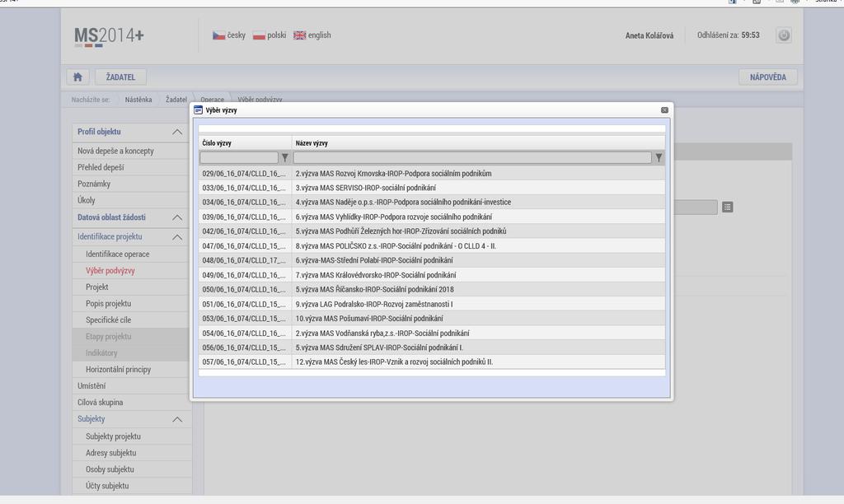Viewport: 844px width, 504px height.
Task: Select 7.výzva MAS Královédvorsko row
Action: (x=432, y=275)
